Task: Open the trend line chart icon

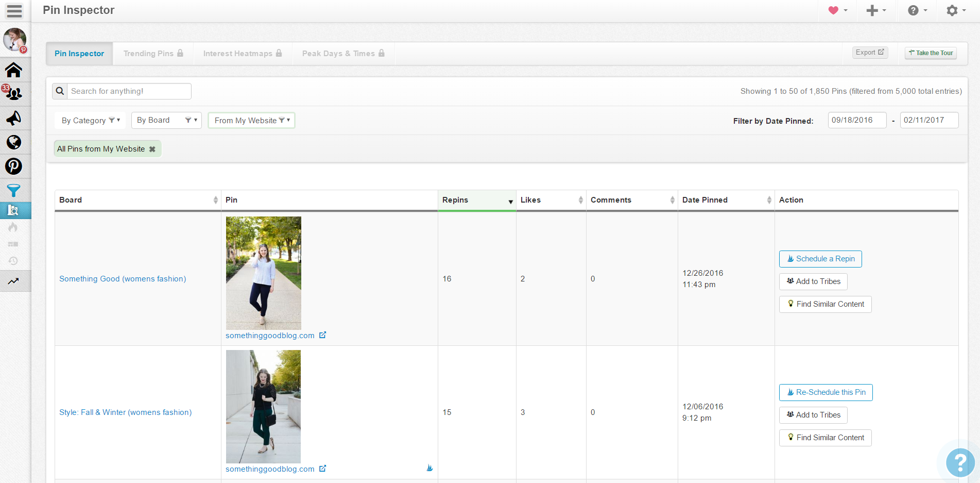Action: click(x=13, y=281)
